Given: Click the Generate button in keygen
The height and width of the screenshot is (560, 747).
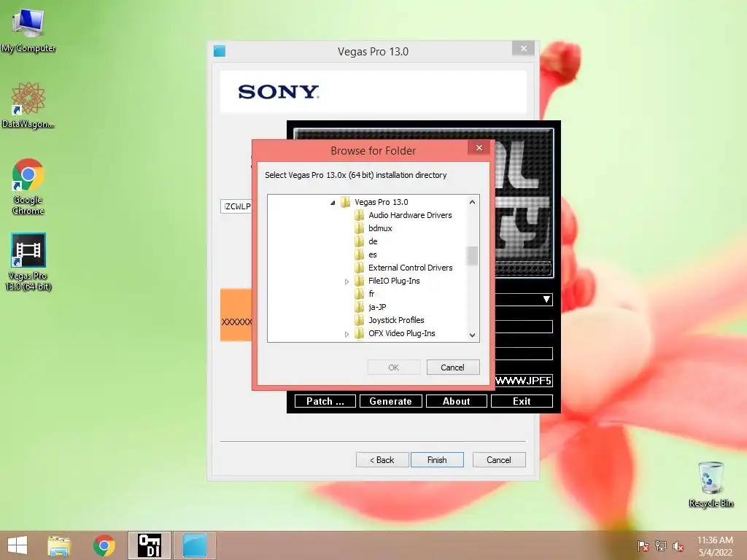Looking at the screenshot, I should point(391,401).
